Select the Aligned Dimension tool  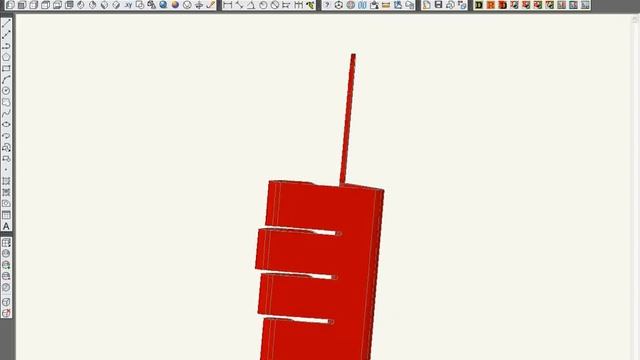point(239,5)
